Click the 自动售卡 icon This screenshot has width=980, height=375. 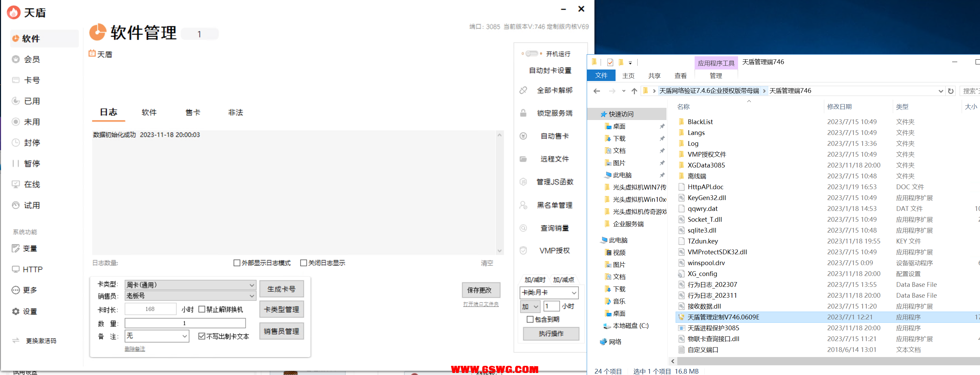[x=549, y=136]
